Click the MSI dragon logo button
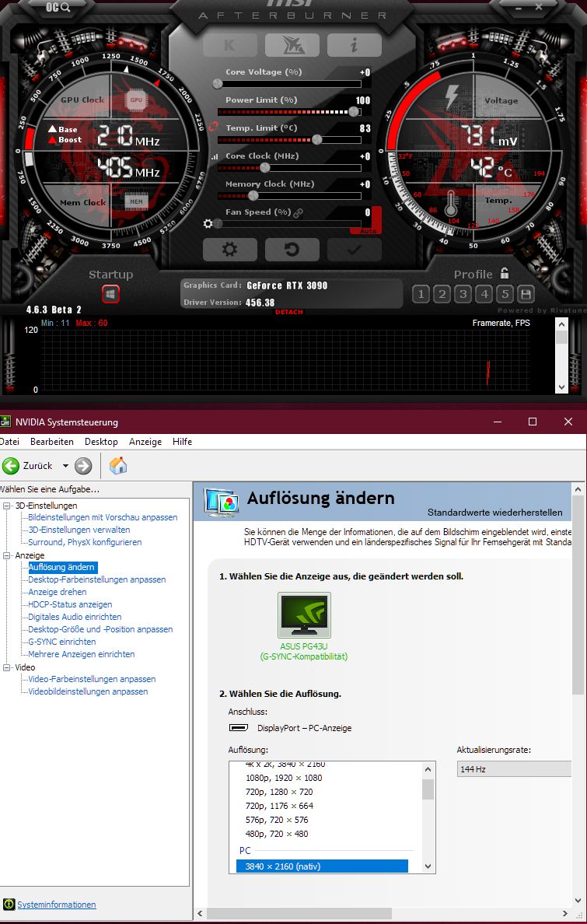 click(292, 45)
